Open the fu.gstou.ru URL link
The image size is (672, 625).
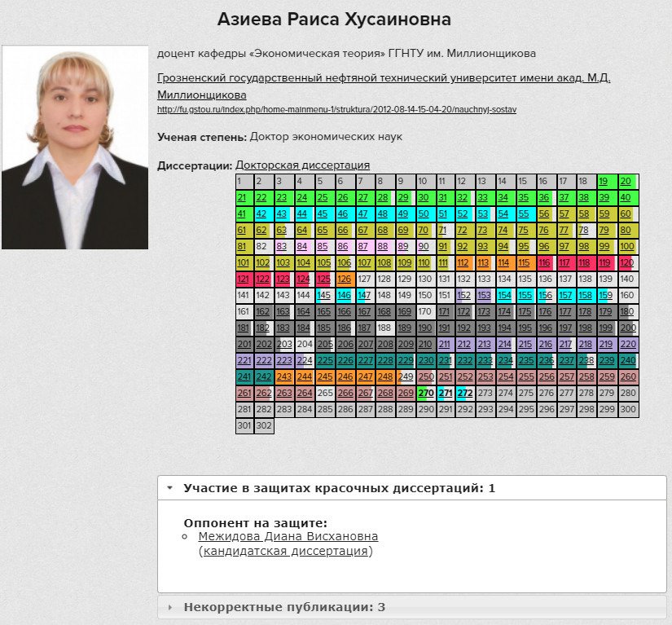(337, 109)
